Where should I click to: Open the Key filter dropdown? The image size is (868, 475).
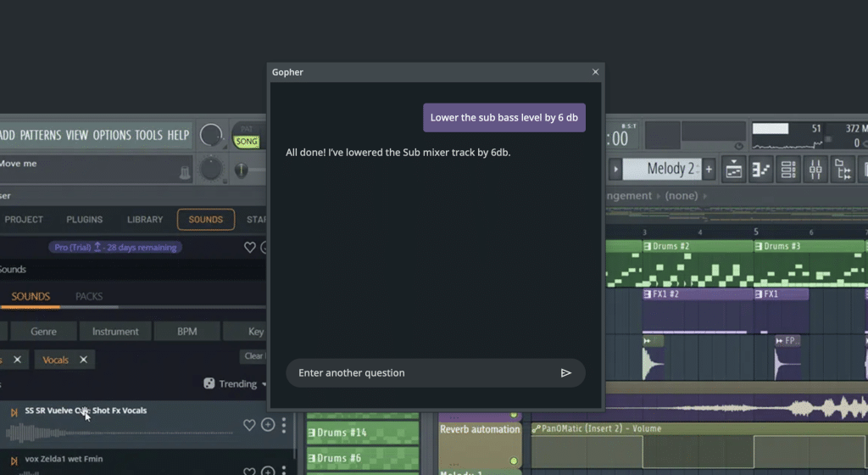pyautogui.click(x=247, y=332)
